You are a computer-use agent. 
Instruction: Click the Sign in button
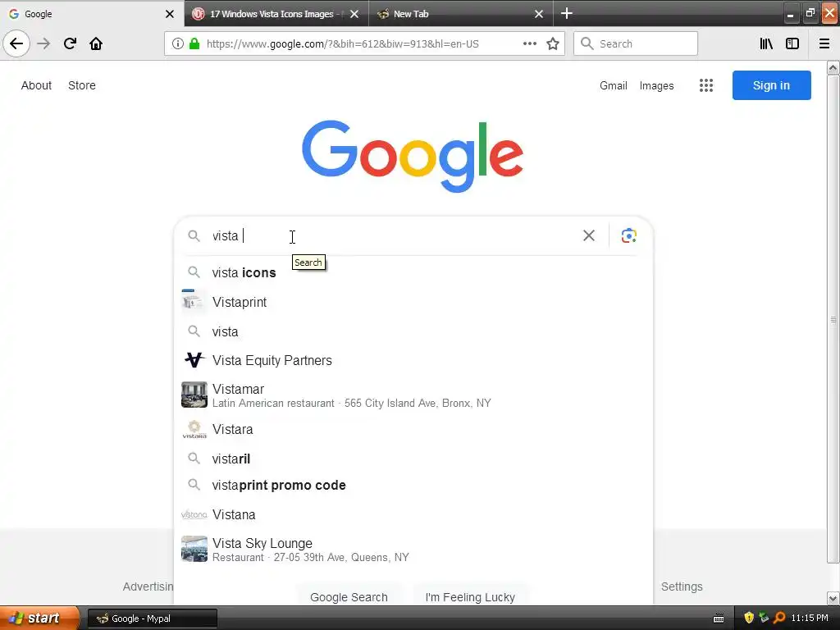771,85
